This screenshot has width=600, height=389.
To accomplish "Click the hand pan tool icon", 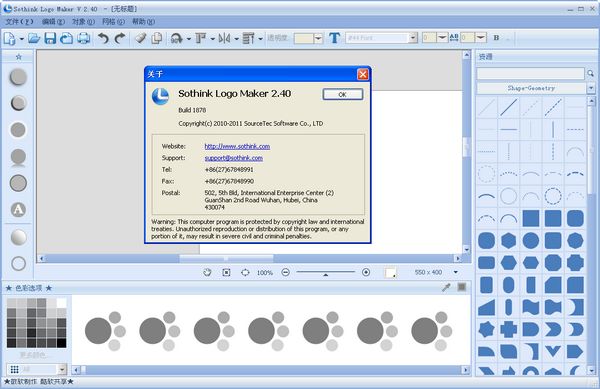I will (x=207, y=272).
